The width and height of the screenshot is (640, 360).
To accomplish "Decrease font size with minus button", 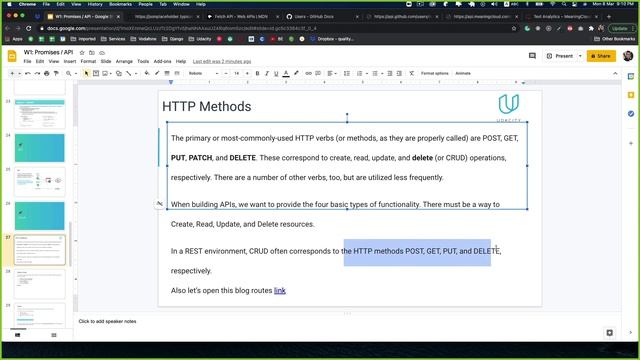I will (x=226, y=73).
